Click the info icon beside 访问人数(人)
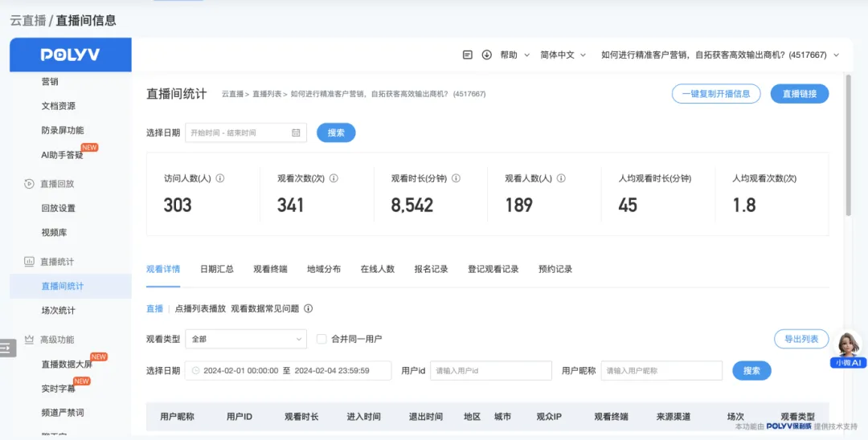Image resolution: width=868 pixels, height=440 pixels. coord(220,179)
